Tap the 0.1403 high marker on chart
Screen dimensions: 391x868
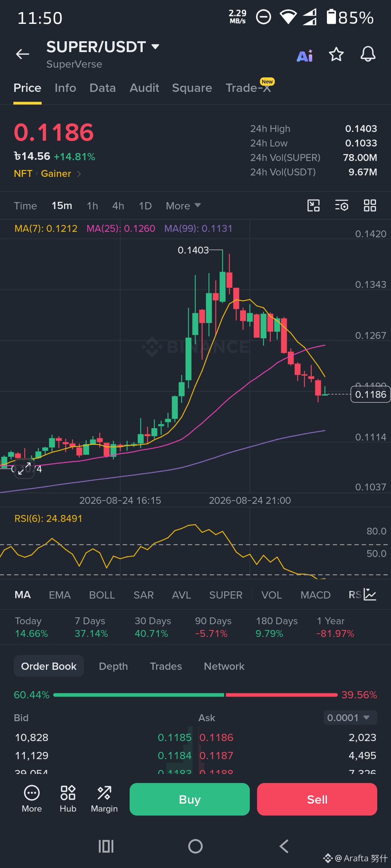[x=193, y=250]
